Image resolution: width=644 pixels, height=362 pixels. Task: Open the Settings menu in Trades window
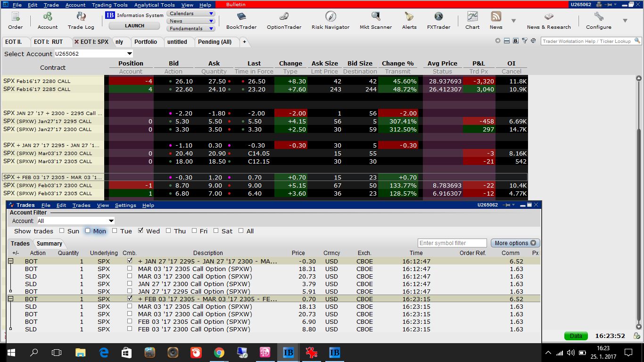(125, 206)
